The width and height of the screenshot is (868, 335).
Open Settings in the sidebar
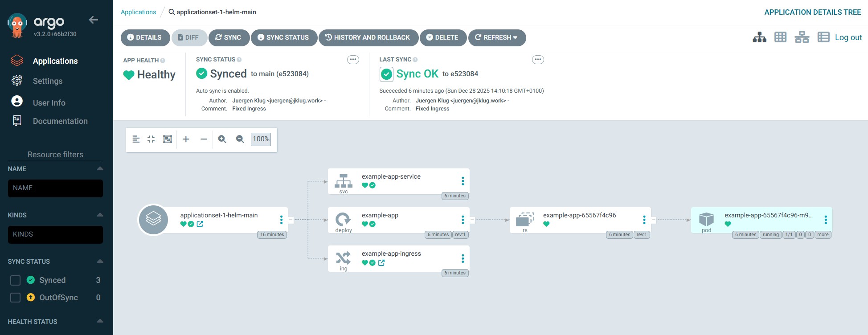pyautogui.click(x=47, y=81)
